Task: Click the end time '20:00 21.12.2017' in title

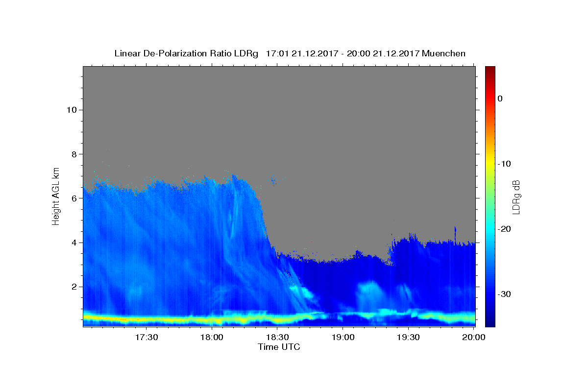Action: click(383, 53)
